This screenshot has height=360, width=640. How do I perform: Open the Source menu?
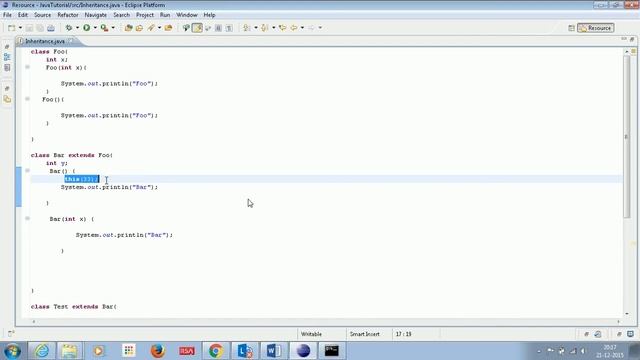click(42, 15)
